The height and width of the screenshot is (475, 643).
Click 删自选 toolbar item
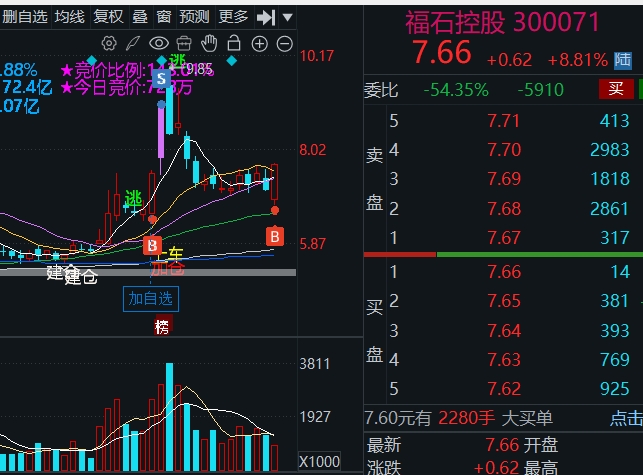coord(25,17)
